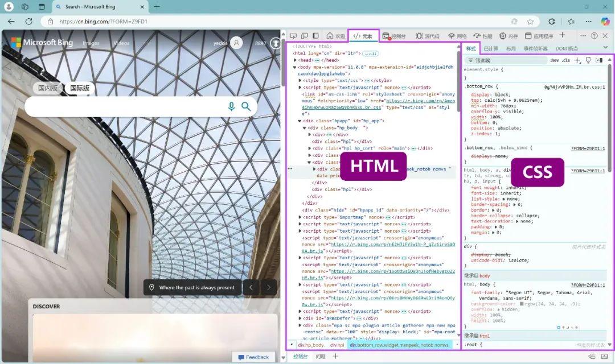
Task: Open 'Where the past is always present' caption
Action: 192,287
